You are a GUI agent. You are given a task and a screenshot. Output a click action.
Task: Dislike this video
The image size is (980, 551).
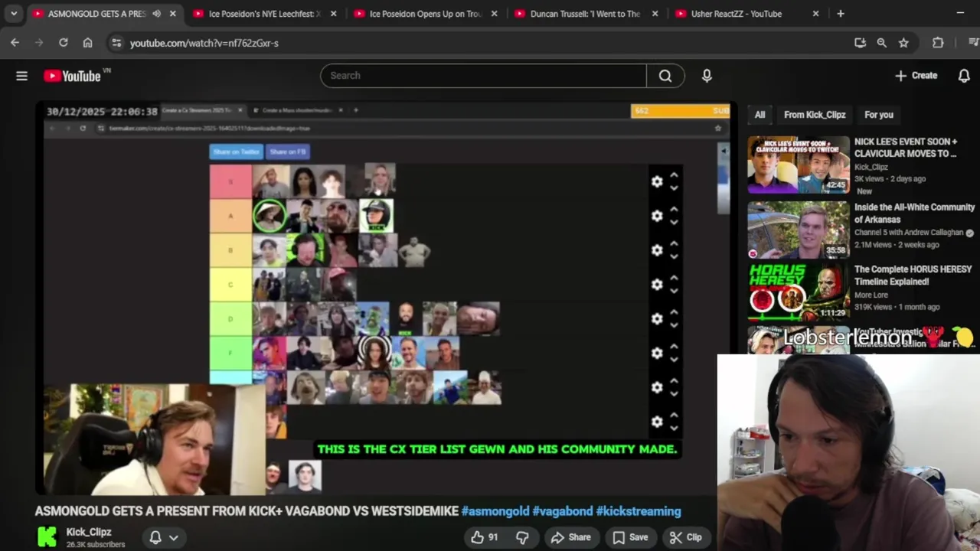coord(522,537)
